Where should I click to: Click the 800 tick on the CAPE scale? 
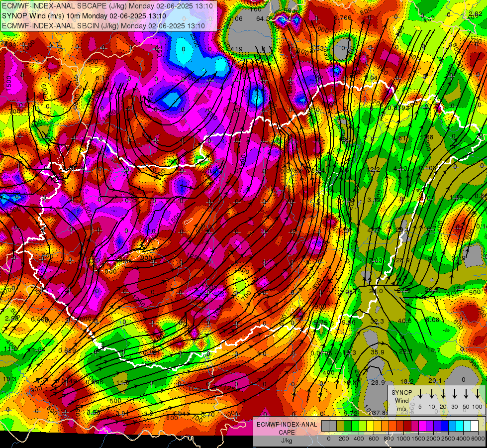coord(389,439)
